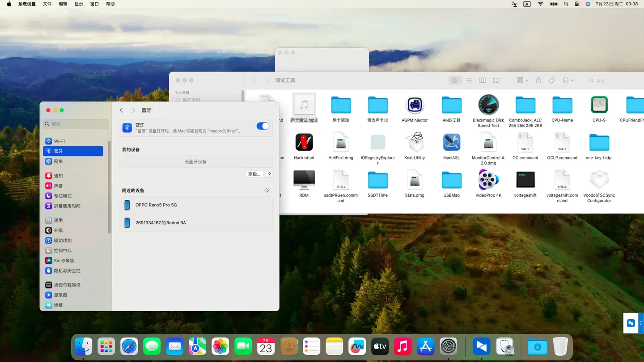The height and width of the screenshot is (362, 644).
Task: Select the Wi-Fi item in settings sidebar
Action: pyautogui.click(x=59, y=141)
